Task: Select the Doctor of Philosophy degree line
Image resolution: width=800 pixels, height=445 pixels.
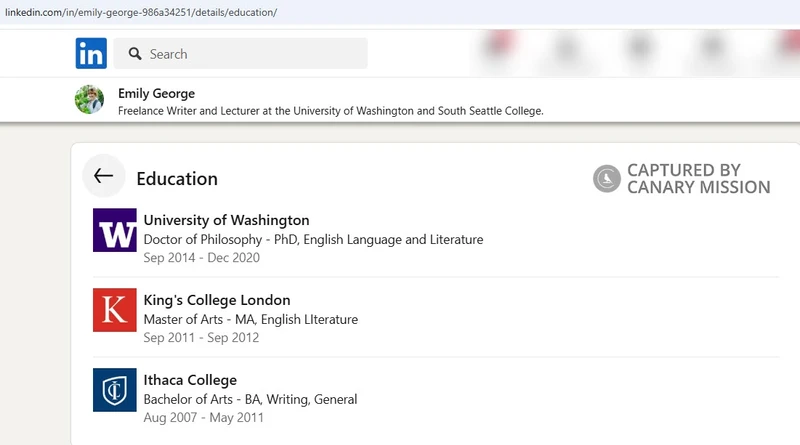Action: click(313, 239)
